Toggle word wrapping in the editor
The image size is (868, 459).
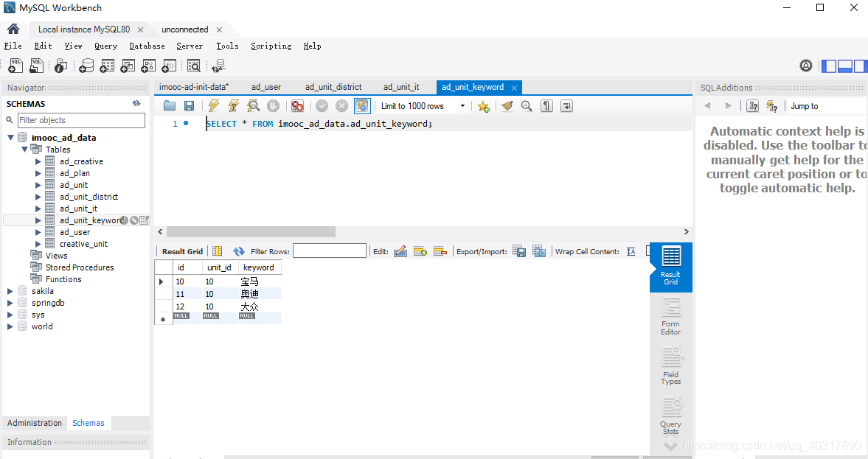pos(566,105)
